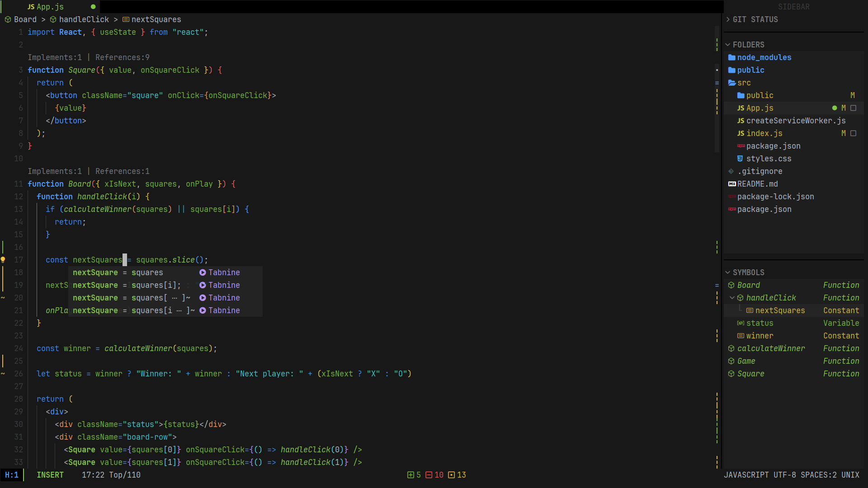Open createServiceWorker.js in the file tree

click(796, 121)
